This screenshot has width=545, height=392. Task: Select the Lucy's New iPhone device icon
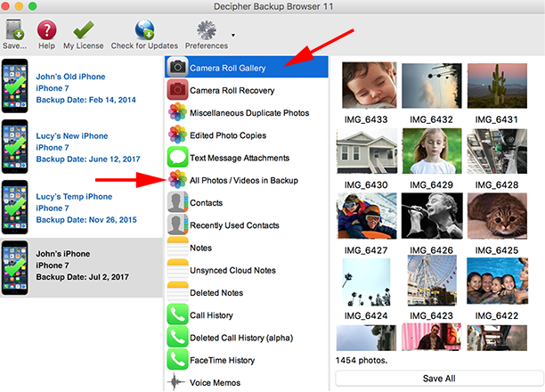[14, 146]
